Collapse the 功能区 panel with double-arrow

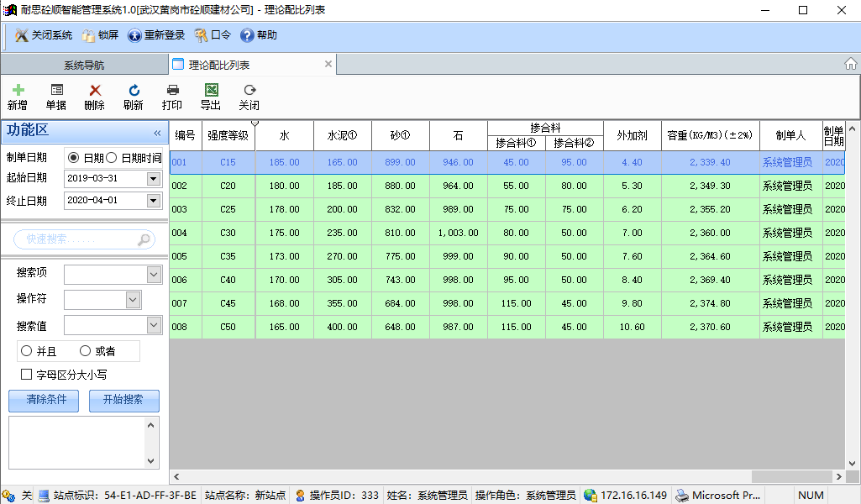(157, 133)
